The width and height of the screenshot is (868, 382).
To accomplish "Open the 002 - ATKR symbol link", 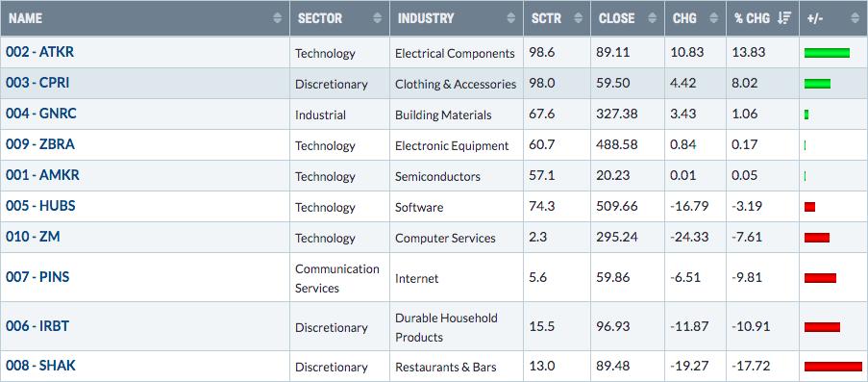I will 39,52.
